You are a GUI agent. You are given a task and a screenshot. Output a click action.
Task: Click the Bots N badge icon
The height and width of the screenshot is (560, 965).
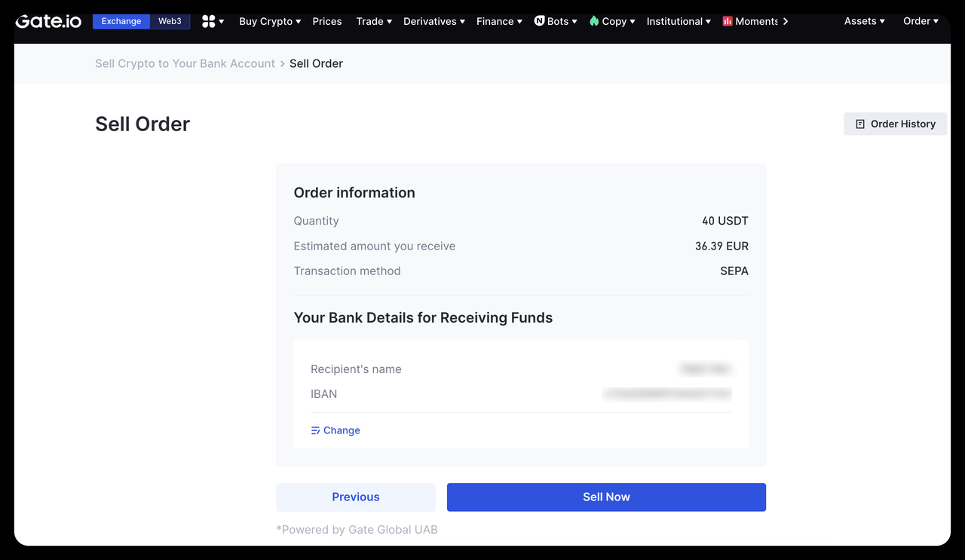(539, 21)
